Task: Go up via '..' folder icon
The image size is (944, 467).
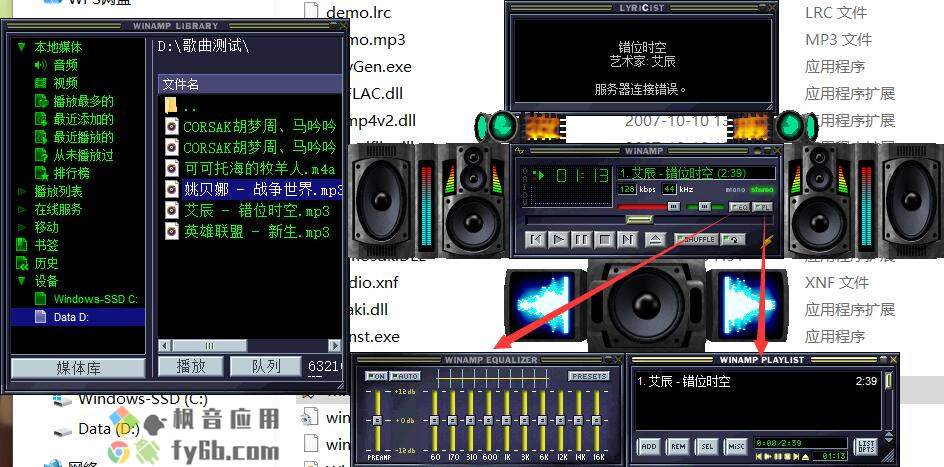Action: 172,107
